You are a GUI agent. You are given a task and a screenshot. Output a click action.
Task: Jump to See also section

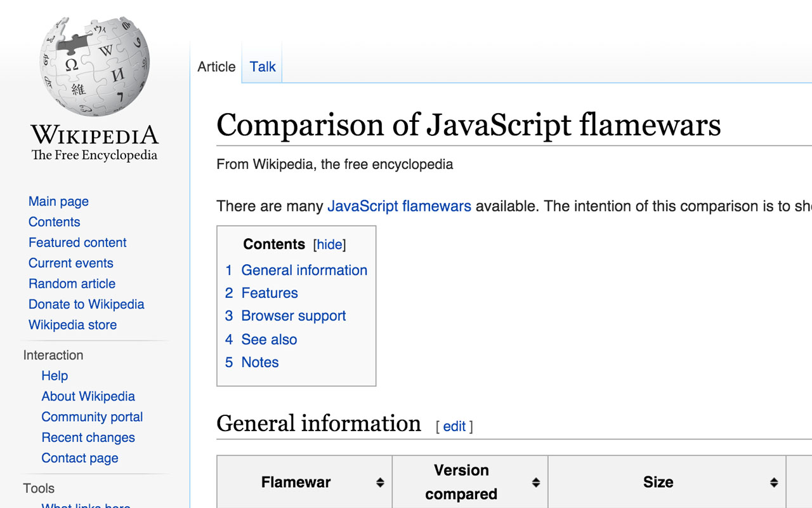coord(261,339)
